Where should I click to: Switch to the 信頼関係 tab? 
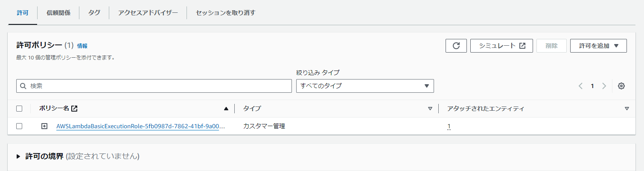(x=58, y=12)
